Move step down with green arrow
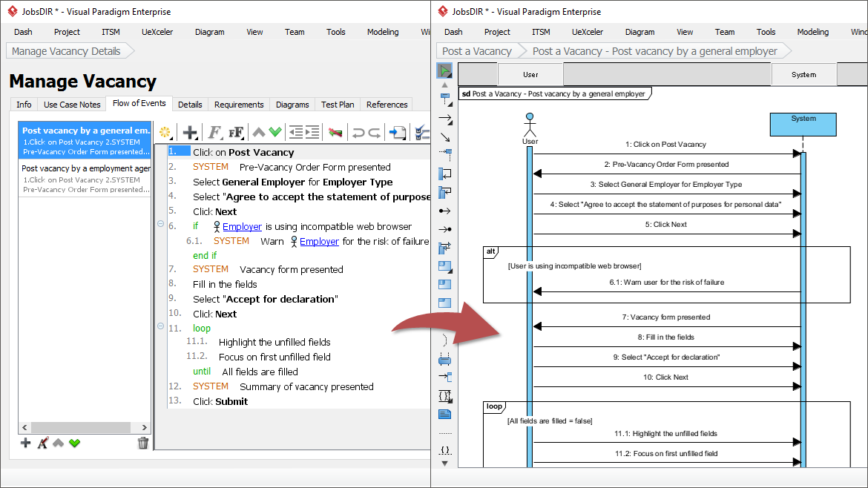868x488 pixels. click(x=275, y=132)
